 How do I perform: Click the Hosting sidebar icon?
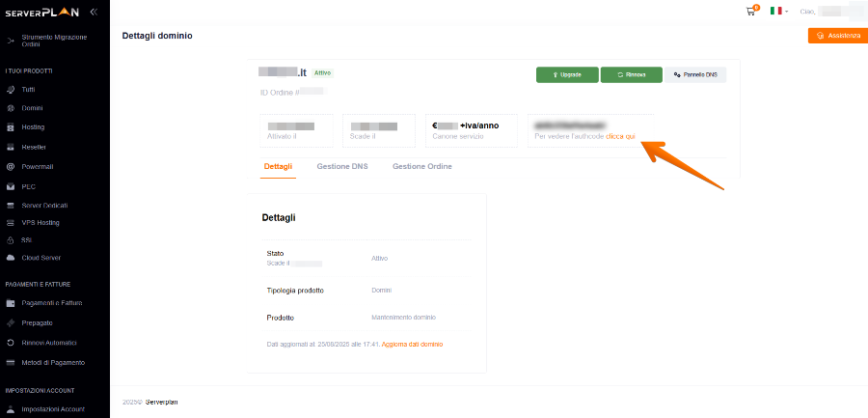click(11, 127)
